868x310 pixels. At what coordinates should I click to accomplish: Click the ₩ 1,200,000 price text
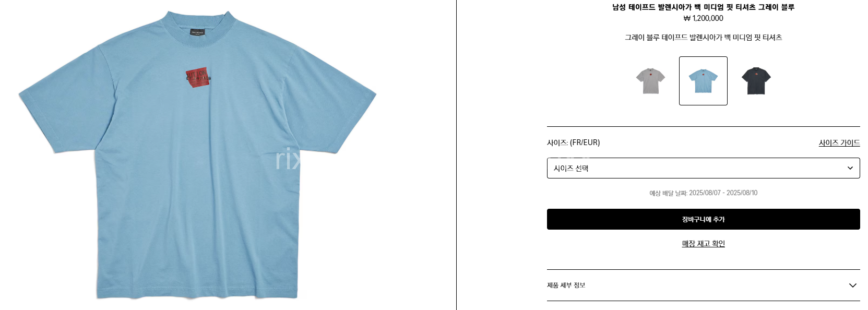(703, 18)
